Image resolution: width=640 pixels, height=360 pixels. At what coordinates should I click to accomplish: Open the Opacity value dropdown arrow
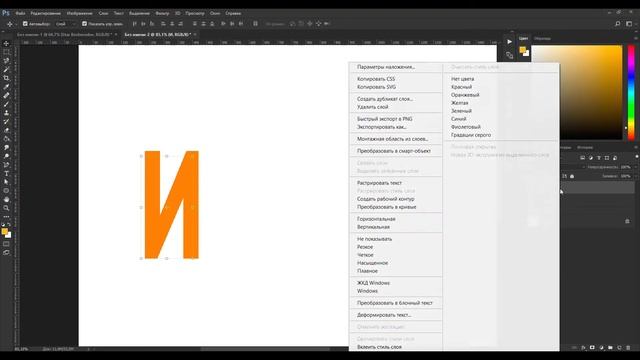click(x=635, y=167)
